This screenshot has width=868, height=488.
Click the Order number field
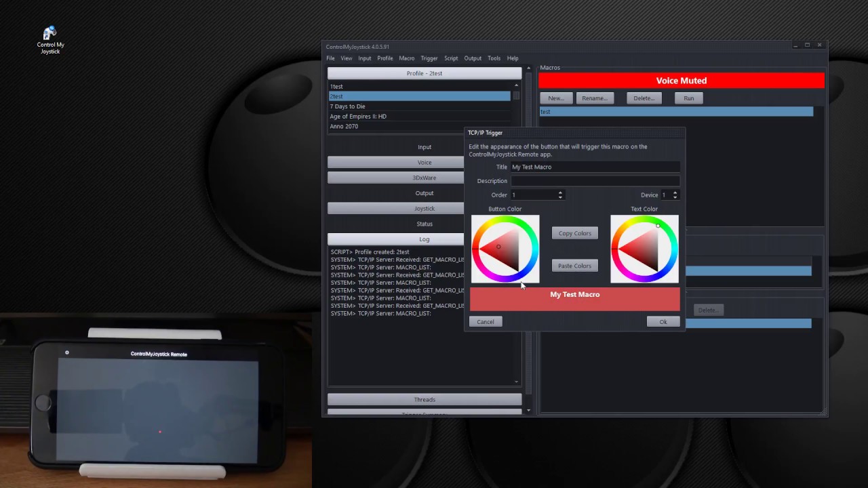pyautogui.click(x=534, y=195)
